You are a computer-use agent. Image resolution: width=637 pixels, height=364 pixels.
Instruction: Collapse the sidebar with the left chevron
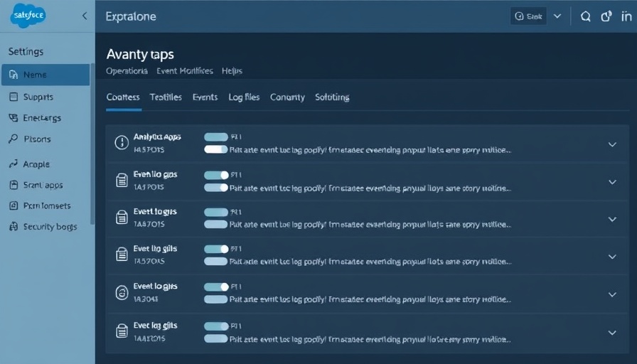click(x=85, y=16)
